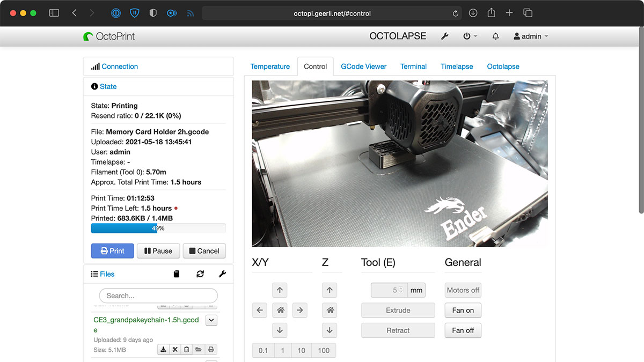The width and height of the screenshot is (644, 362).
Task: Load CE3_grandpakeychain file with folder icon
Action: [x=199, y=350]
